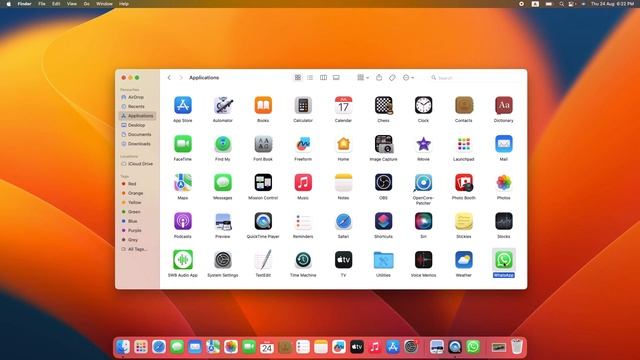Open the Go menu
The image size is (640, 360).
(87, 4)
